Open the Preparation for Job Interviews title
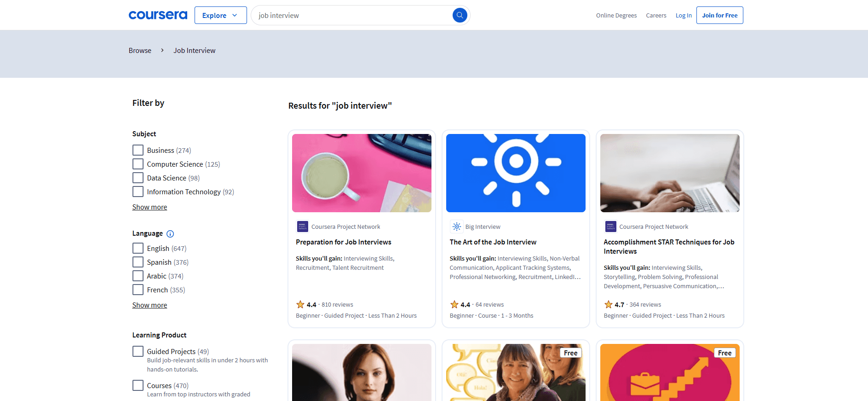This screenshot has width=868, height=401. 344,242
